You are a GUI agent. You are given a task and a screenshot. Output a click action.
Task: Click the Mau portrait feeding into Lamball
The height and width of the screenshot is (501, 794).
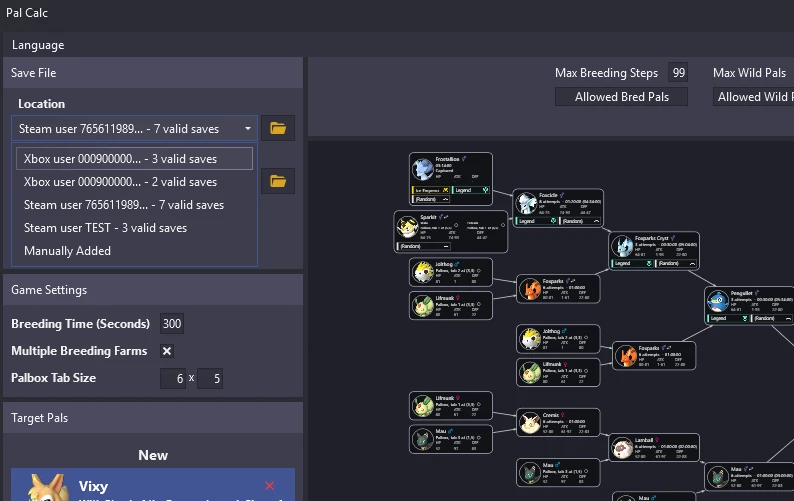(530, 473)
